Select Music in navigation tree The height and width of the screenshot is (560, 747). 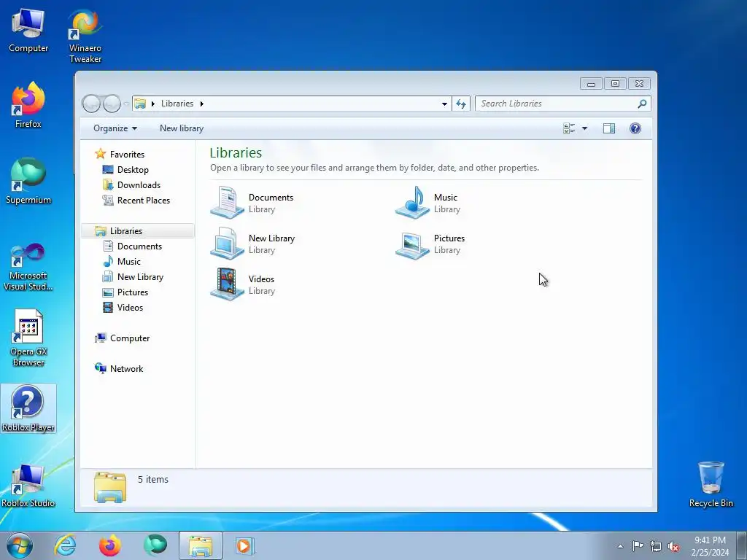128,262
